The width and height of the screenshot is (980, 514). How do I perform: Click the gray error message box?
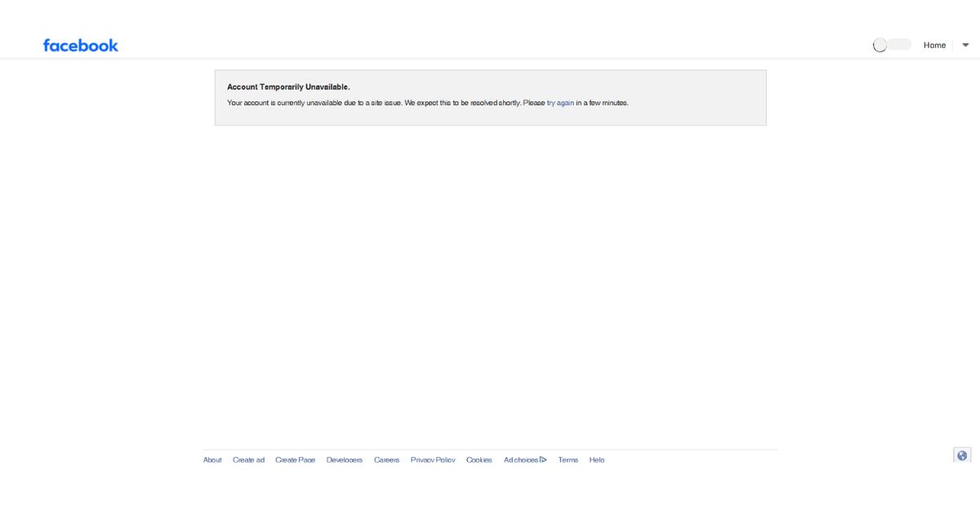click(x=490, y=97)
